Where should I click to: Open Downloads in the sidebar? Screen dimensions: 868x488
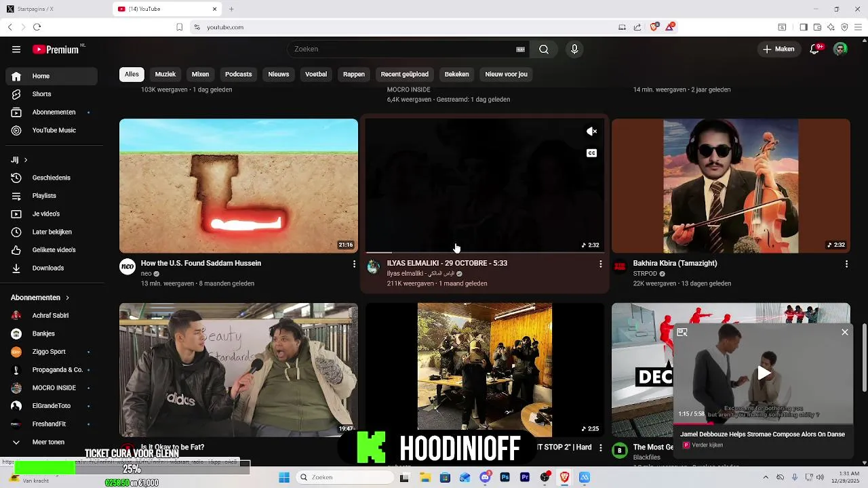(52, 268)
